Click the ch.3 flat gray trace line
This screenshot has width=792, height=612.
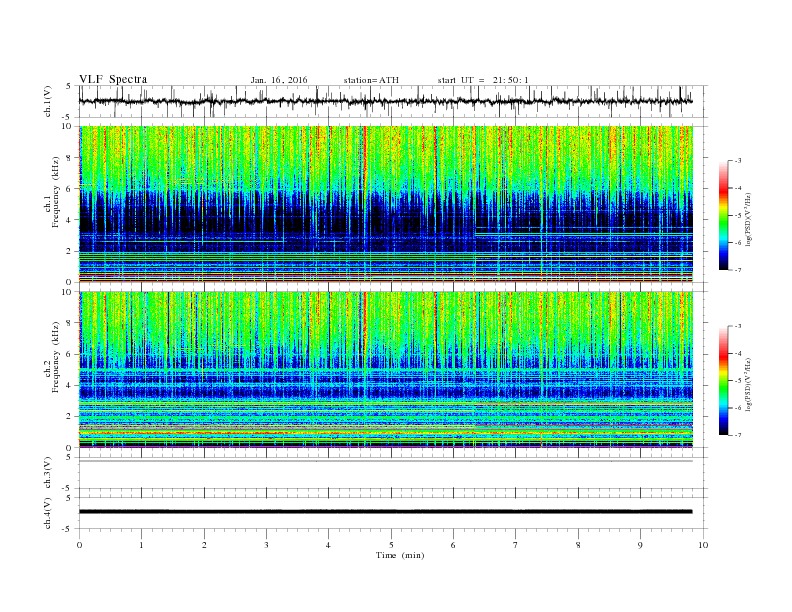pos(385,461)
